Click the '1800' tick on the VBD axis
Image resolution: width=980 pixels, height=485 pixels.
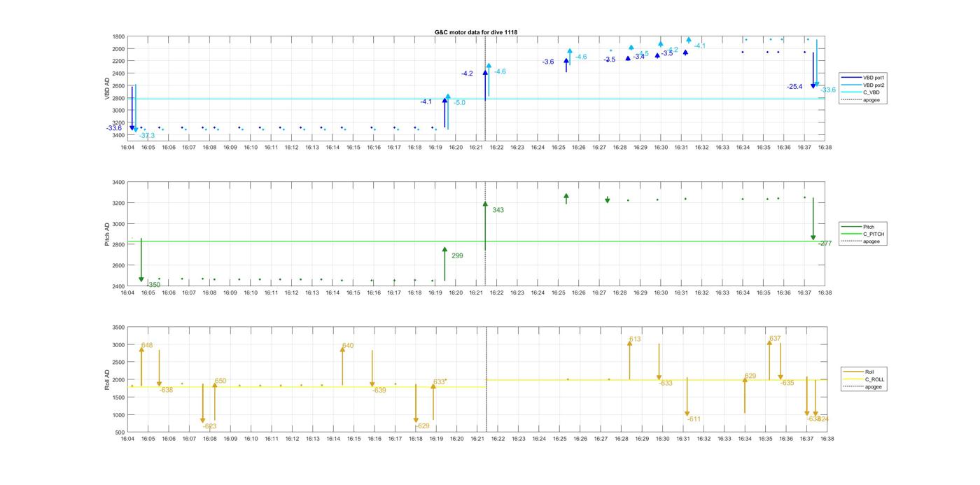pyautogui.click(x=118, y=36)
